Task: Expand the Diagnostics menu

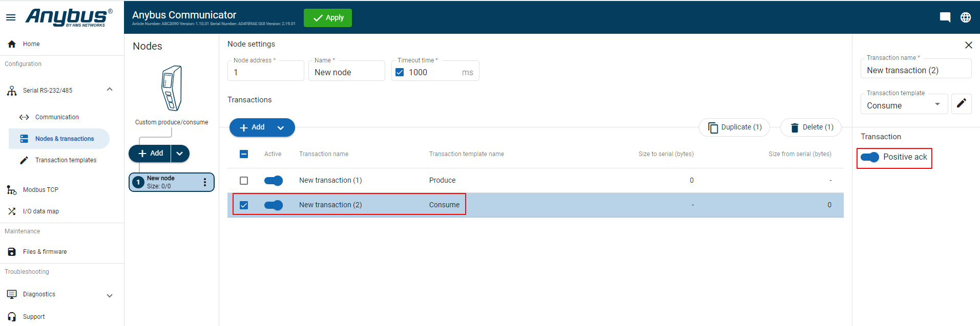Action: point(109,295)
